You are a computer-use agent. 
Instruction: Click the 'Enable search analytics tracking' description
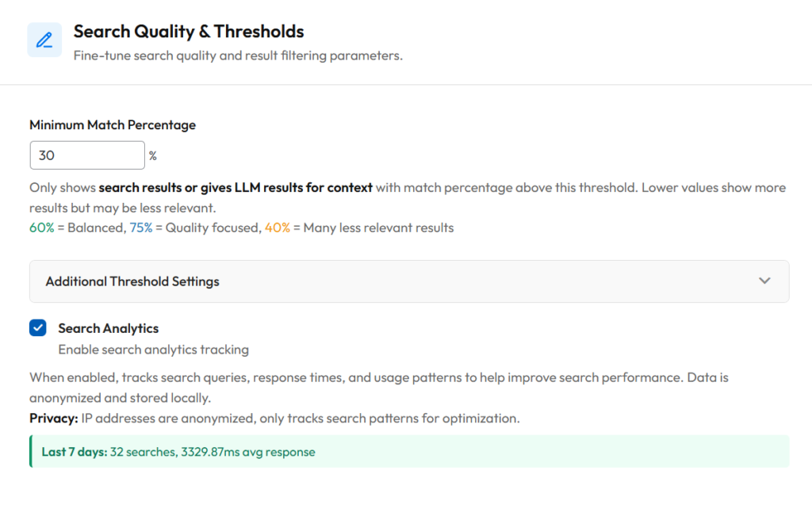click(x=153, y=350)
